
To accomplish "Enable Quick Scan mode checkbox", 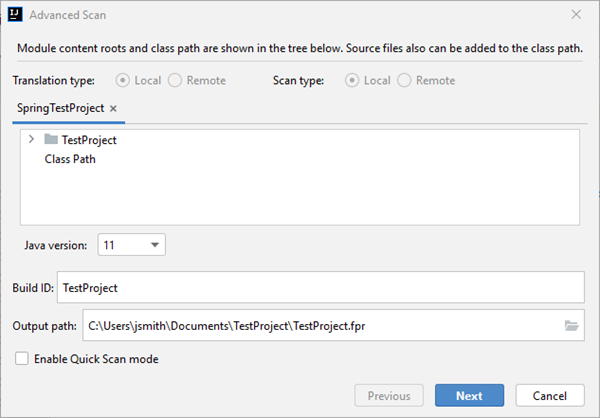I will coord(22,359).
